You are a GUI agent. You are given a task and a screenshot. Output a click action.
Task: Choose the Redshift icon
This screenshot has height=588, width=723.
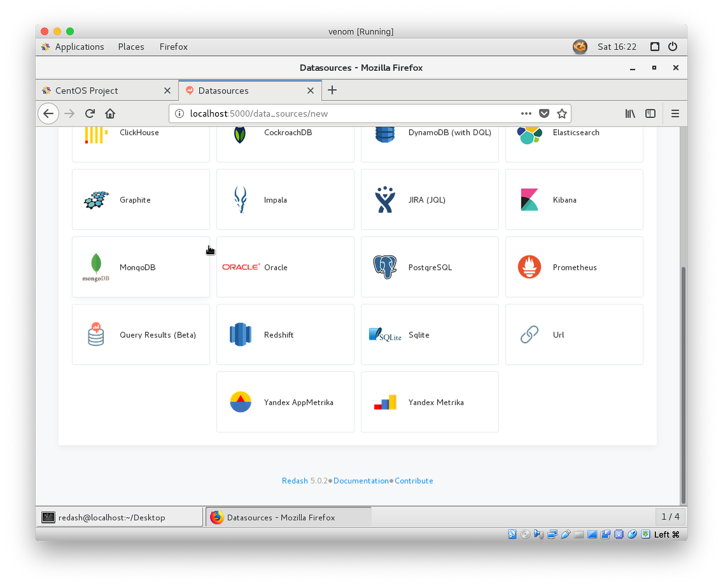click(x=240, y=334)
